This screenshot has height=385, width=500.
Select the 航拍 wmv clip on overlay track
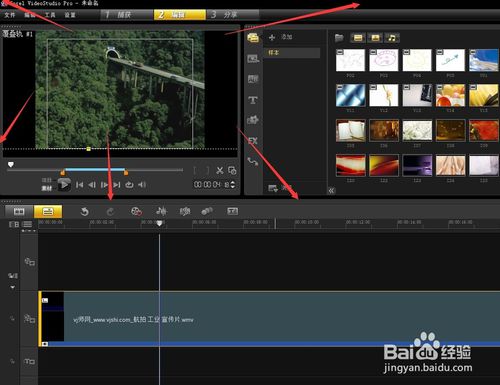pyautogui.click(x=269, y=319)
